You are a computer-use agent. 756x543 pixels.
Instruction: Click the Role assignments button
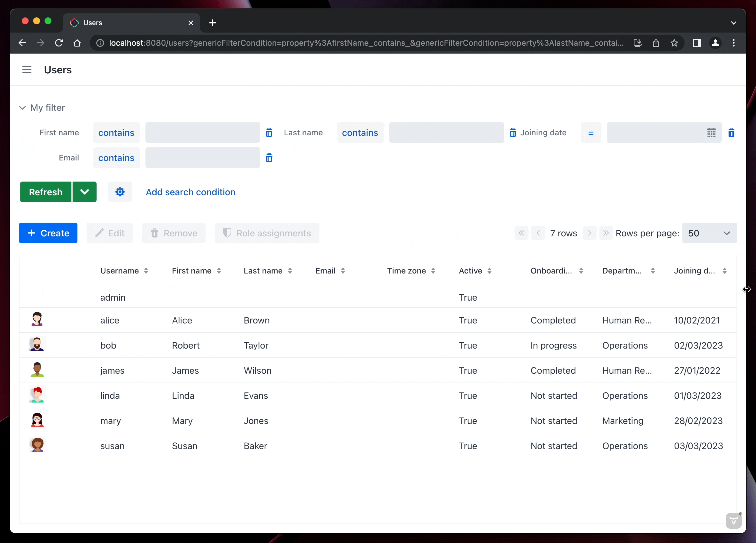267,233
